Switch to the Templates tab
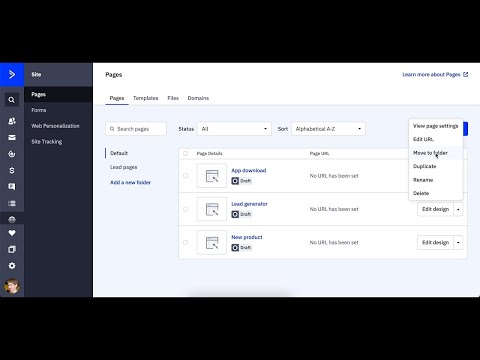Screen dimensions: 480x360 point(145,98)
